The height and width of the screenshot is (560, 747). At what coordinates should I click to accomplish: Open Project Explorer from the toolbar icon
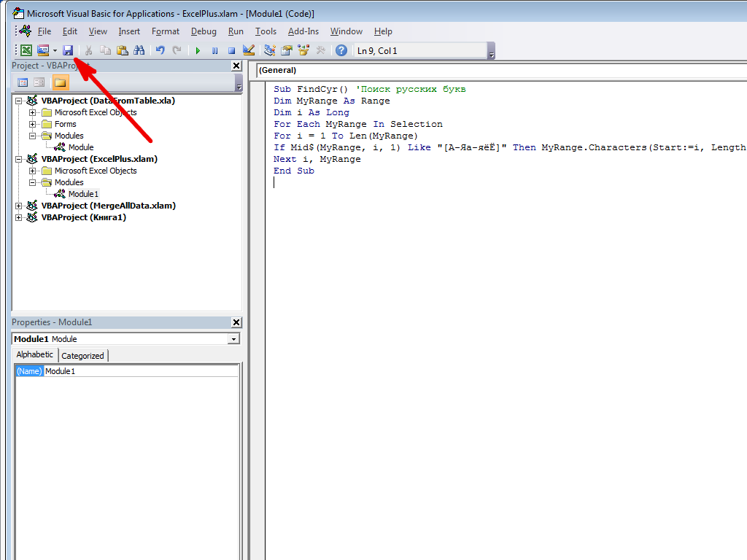(x=270, y=50)
